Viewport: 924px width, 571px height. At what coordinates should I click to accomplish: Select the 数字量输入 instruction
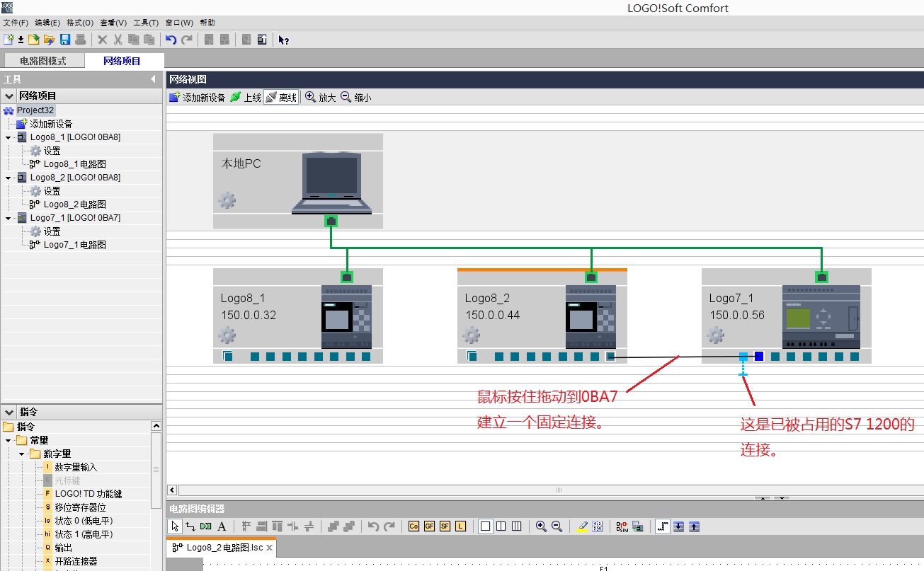pos(76,467)
